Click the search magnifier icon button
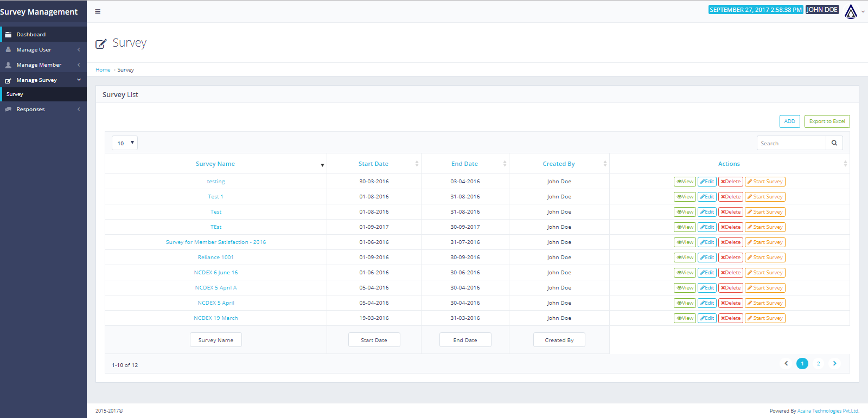This screenshot has width=868, height=418. tap(834, 143)
